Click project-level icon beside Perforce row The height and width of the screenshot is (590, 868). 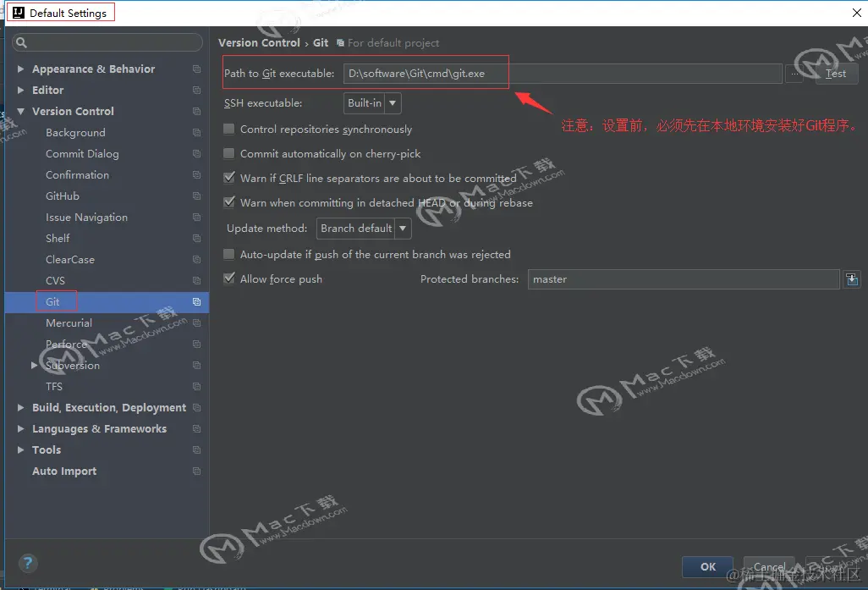(x=196, y=344)
